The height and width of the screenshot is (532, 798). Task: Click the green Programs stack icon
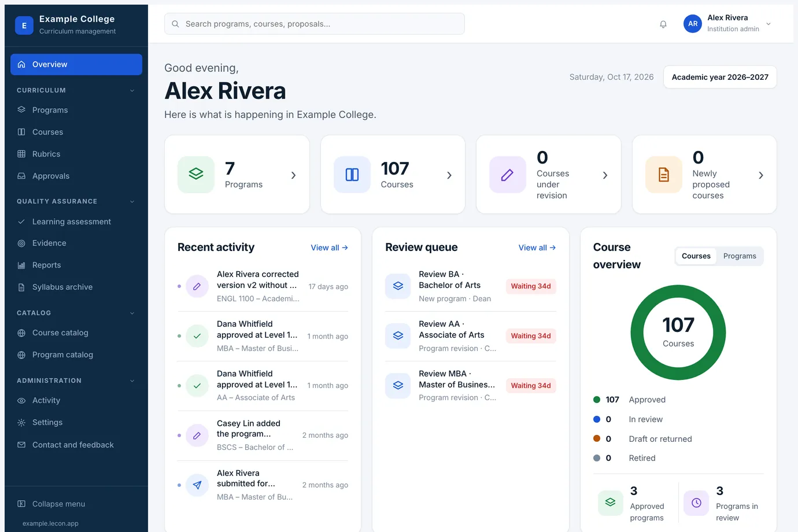pyautogui.click(x=196, y=175)
